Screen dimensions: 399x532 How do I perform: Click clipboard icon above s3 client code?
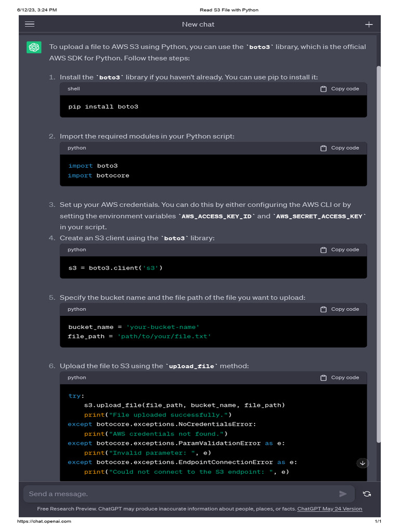tap(324, 250)
